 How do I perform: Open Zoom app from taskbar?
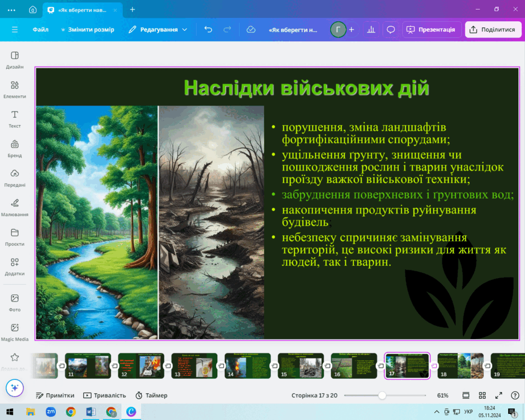[x=51, y=412]
